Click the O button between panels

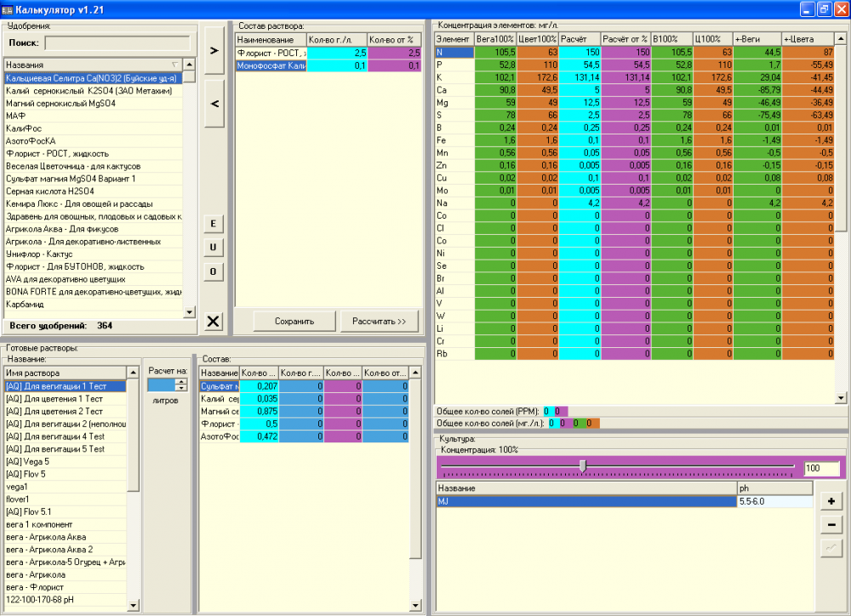[214, 271]
